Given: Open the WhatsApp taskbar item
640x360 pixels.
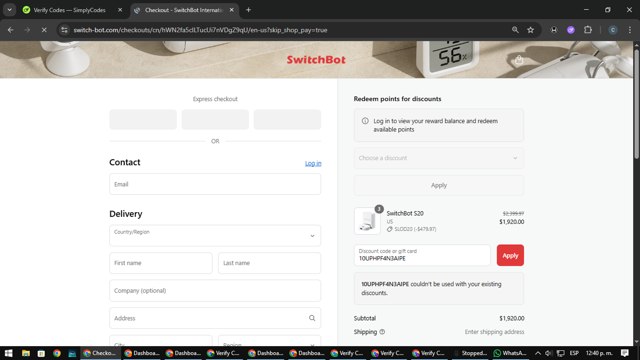Looking at the screenshot, I should 510,353.
